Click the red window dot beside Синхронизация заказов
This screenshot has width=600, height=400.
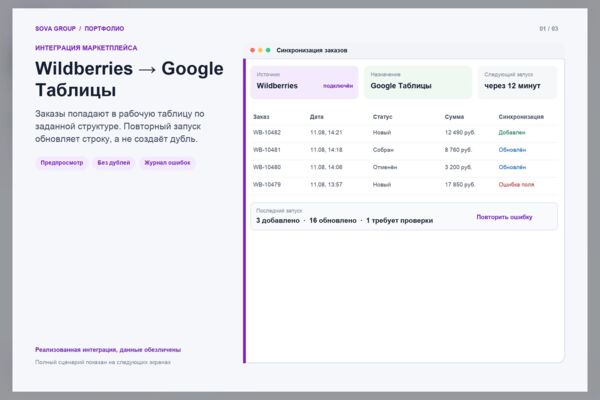[252, 50]
